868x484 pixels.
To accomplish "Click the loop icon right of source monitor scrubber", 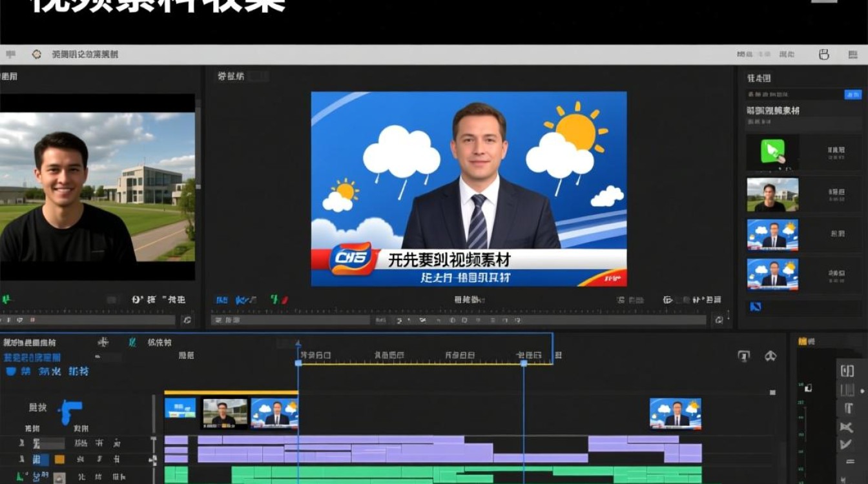I will (187, 319).
